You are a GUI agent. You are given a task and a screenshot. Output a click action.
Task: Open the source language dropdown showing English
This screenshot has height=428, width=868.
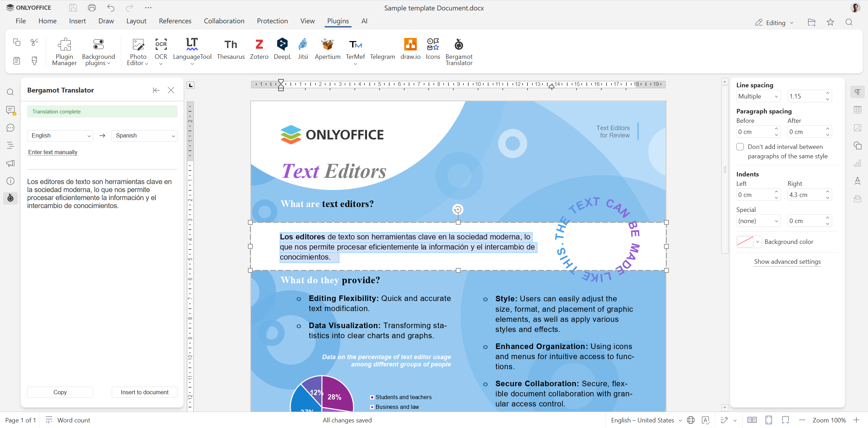point(60,135)
